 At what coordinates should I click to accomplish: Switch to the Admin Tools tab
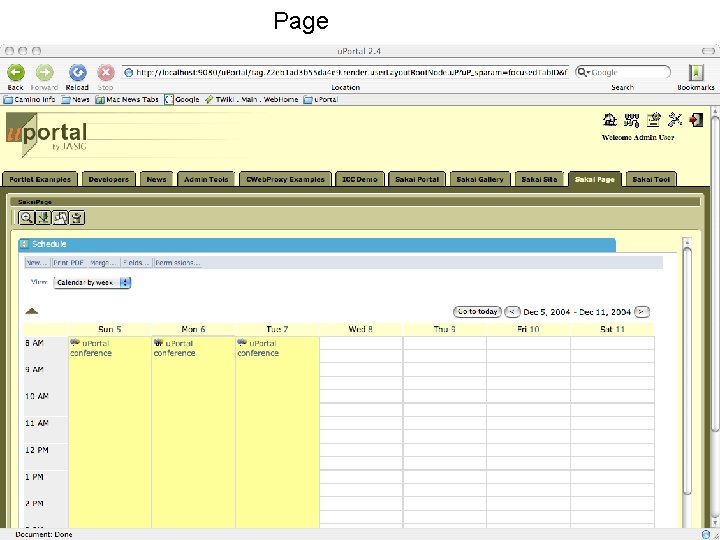(206, 180)
